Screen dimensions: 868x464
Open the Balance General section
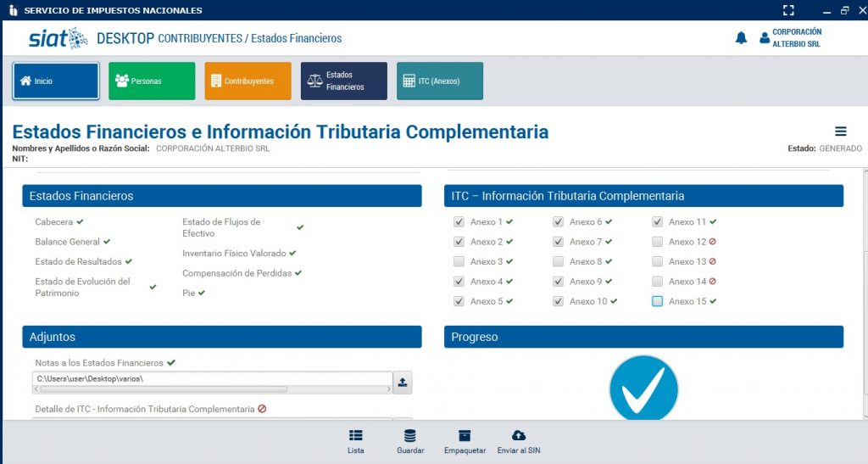[x=68, y=242]
